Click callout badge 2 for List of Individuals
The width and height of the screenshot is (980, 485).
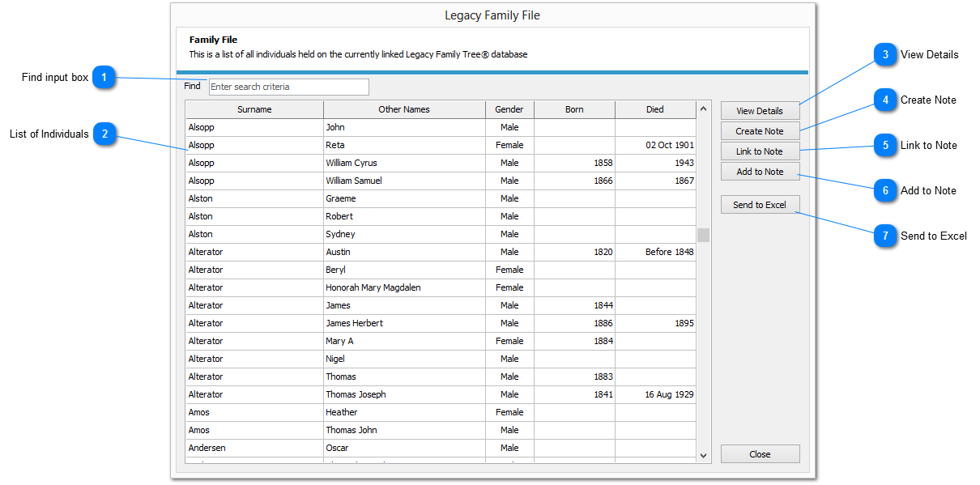[x=105, y=134]
